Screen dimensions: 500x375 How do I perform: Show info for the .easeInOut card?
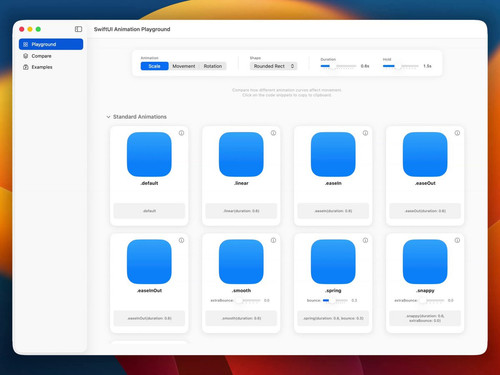pos(181,240)
